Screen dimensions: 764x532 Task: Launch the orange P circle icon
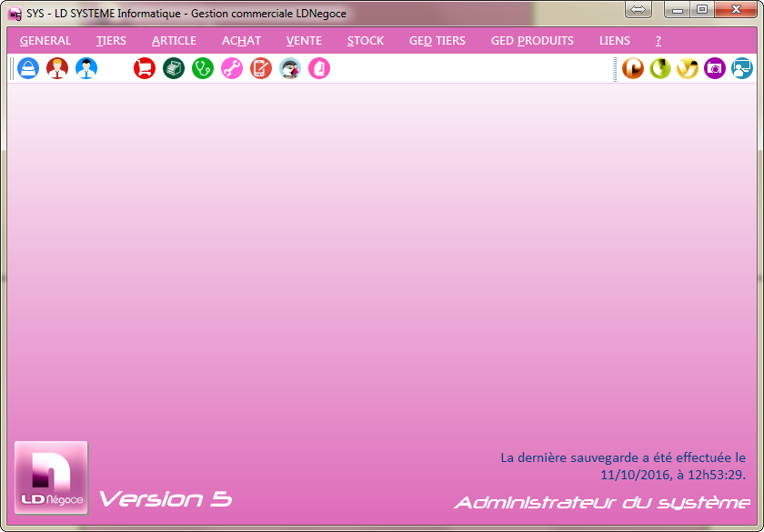click(633, 68)
